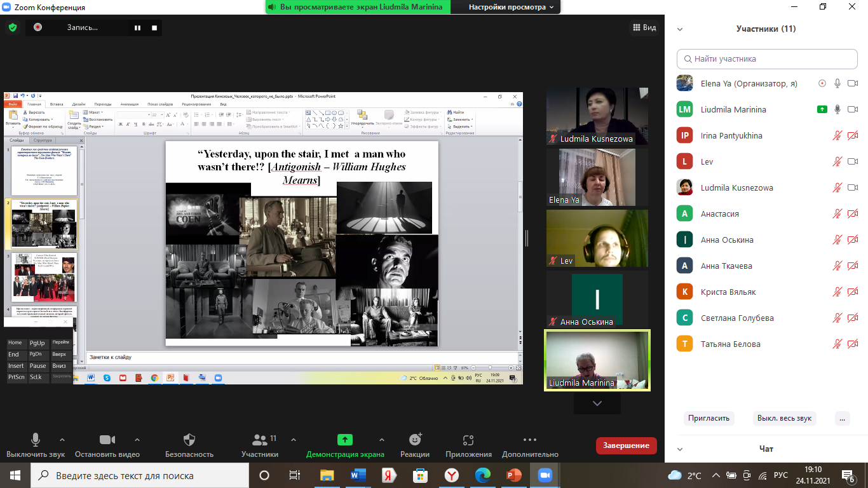This screenshot has width=868, height=488.
Task: Click the red Завершение button
Action: click(x=626, y=445)
